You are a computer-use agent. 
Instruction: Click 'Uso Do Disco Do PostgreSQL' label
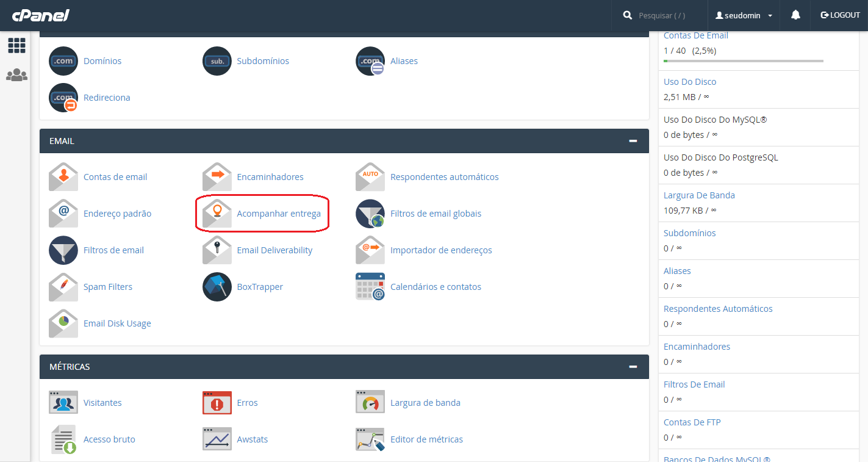coord(721,157)
